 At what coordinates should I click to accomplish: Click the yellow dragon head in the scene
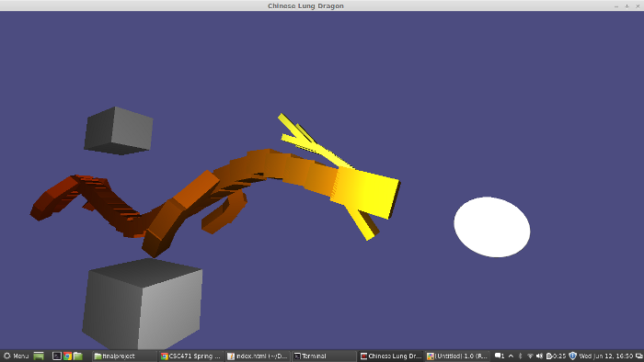(x=365, y=193)
